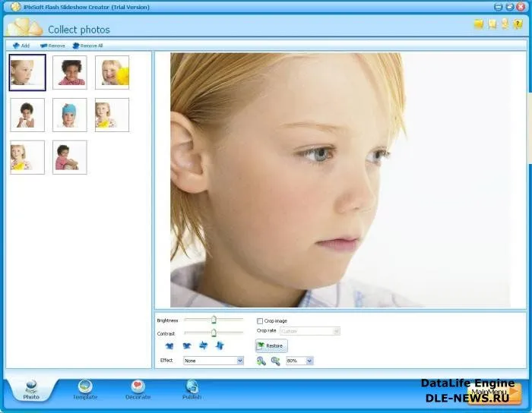Click the yellow folder icon at top right

click(478, 24)
